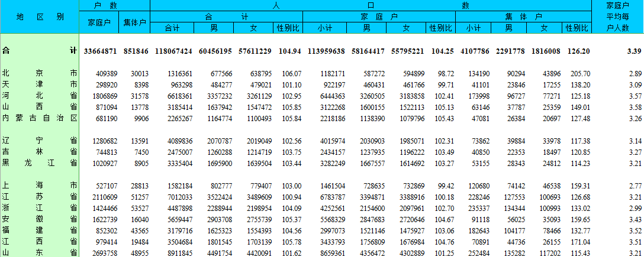Click the 北京市 row label
The width and height of the screenshot is (644, 257).
[40, 73]
